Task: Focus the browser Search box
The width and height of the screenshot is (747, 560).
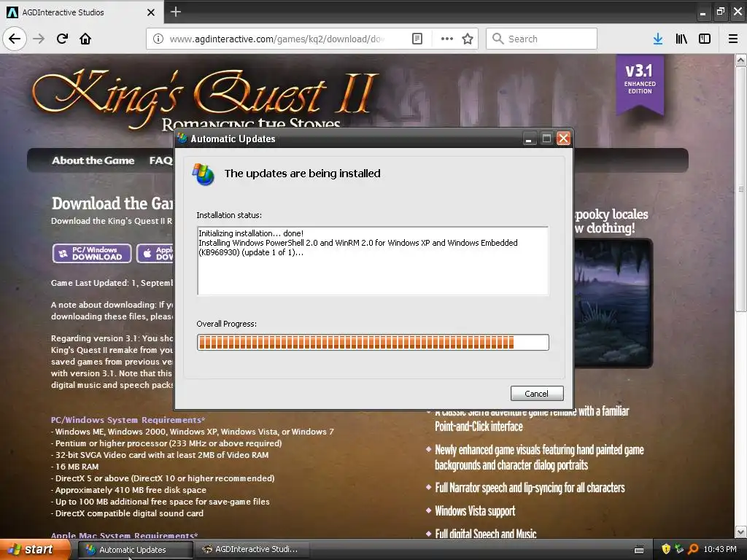Action: coord(541,39)
